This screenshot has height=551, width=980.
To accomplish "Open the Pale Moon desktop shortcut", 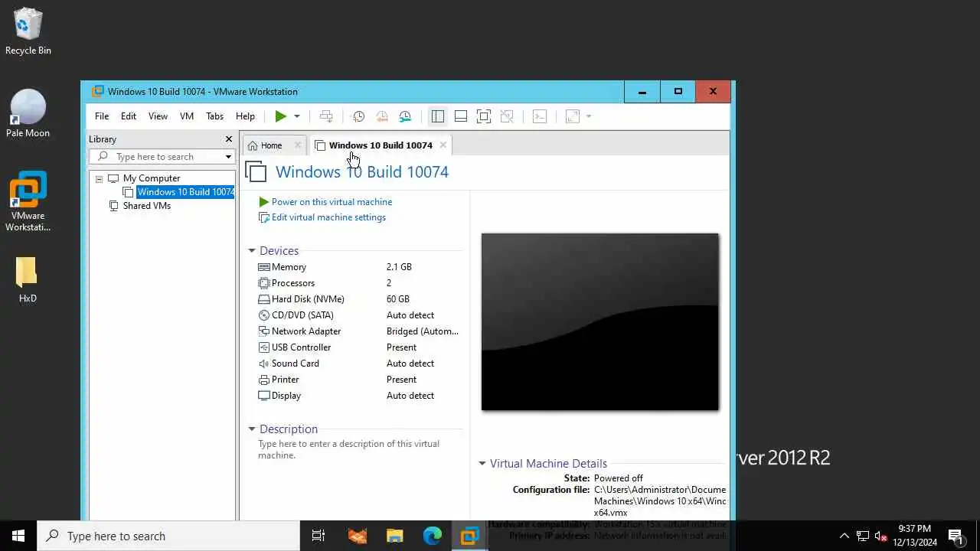I will 28,114.
